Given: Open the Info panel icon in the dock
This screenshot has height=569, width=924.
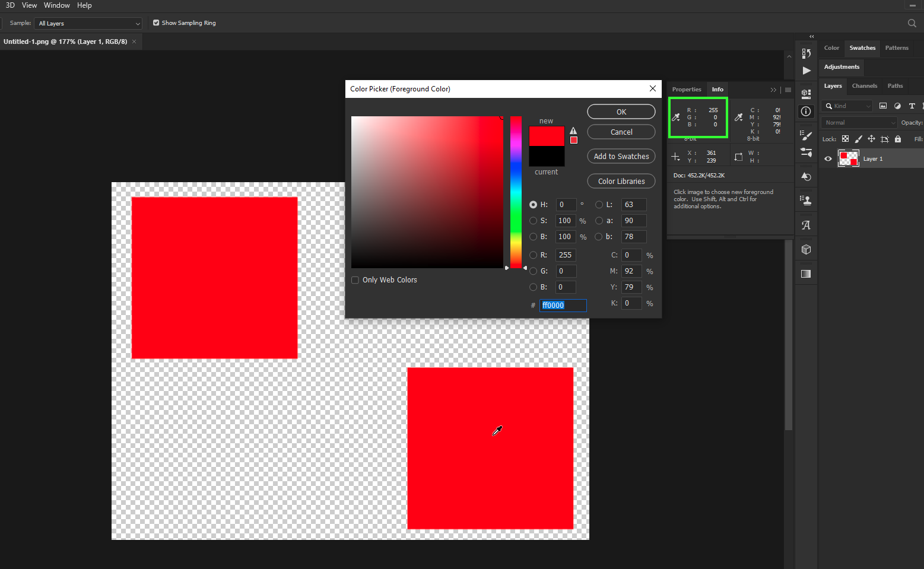Looking at the screenshot, I should point(805,112).
